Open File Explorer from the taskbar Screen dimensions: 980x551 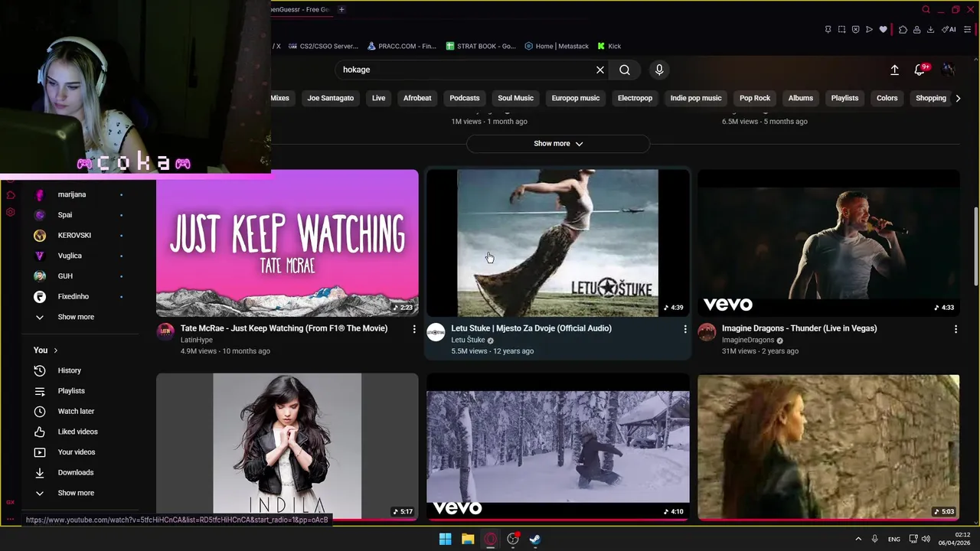coord(468,540)
